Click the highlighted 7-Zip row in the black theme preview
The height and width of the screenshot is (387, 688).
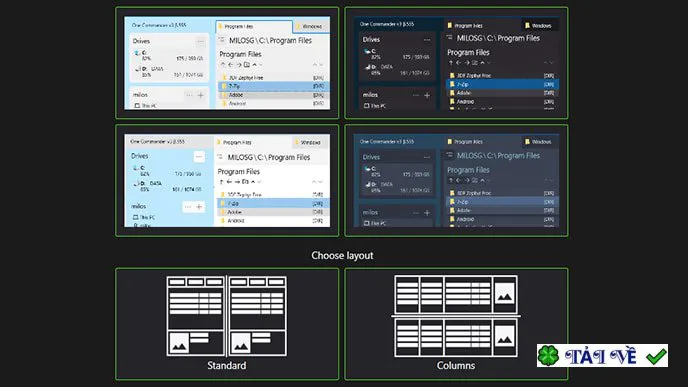[502, 84]
